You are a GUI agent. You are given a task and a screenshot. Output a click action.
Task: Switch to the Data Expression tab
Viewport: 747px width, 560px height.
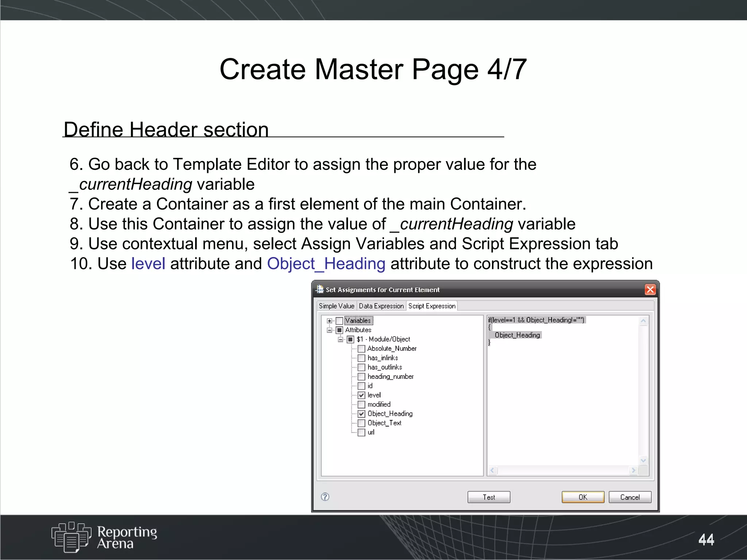point(381,306)
